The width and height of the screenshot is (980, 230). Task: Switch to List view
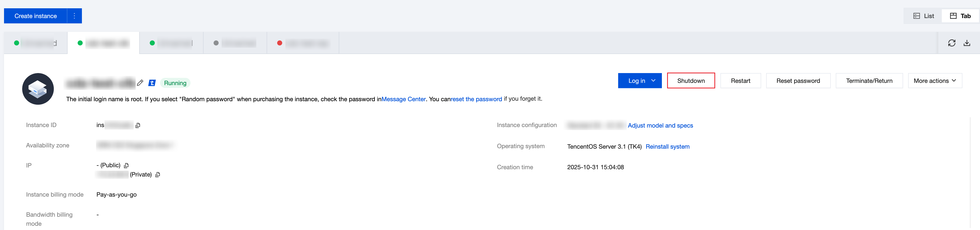click(923, 16)
